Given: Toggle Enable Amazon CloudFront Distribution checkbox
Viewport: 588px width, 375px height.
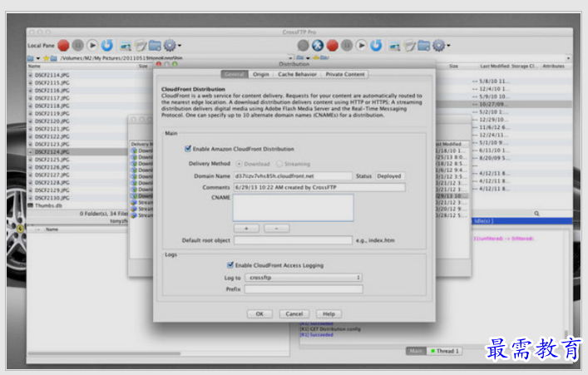Looking at the screenshot, I should click(x=188, y=149).
